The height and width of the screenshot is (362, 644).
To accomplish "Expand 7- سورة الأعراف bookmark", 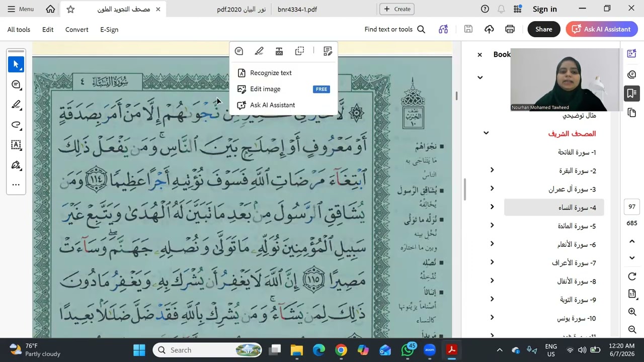I will 492,262.
